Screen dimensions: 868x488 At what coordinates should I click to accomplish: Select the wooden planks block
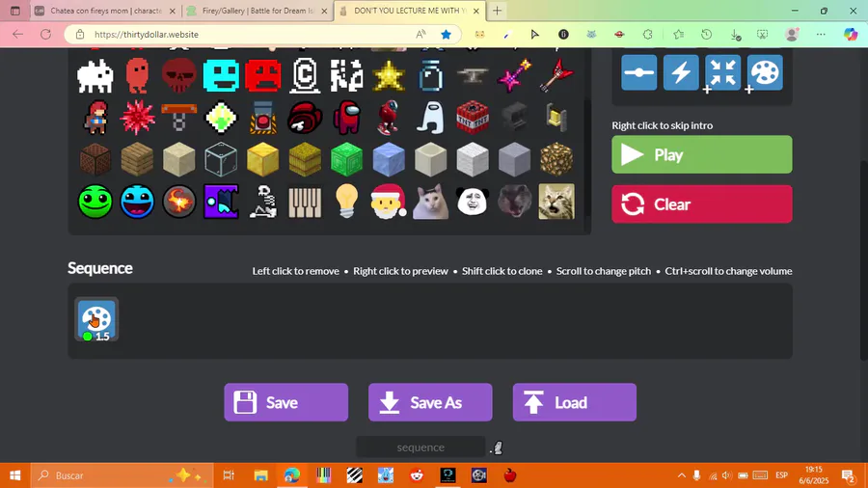[x=137, y=159]
